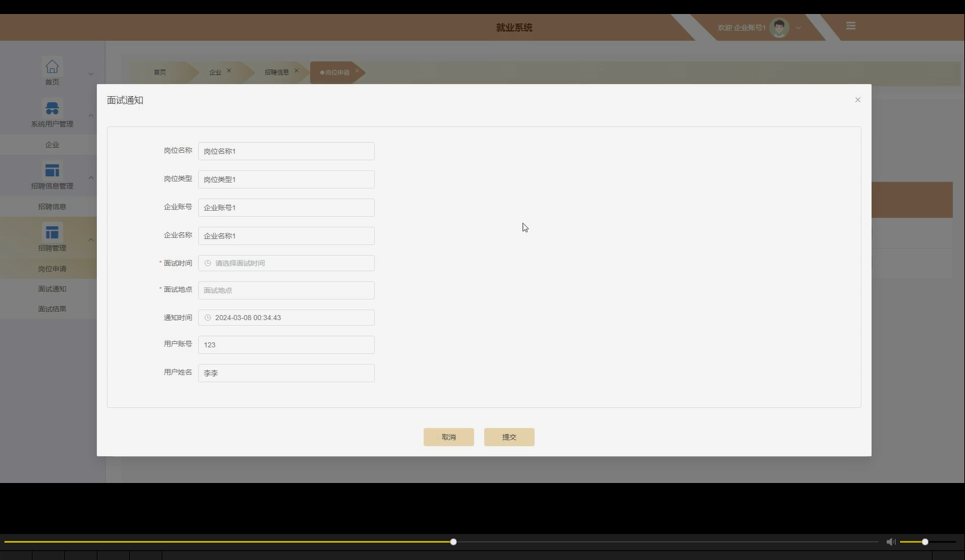Select 岗位申请 in the sidebar
Viewport: 965px width, 560px height.
point(52,269)
